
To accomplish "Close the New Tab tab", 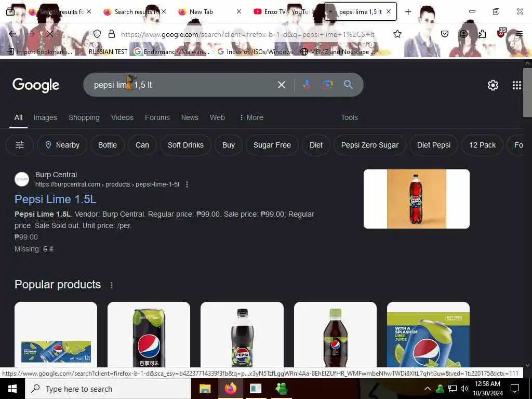I will 239,12.
